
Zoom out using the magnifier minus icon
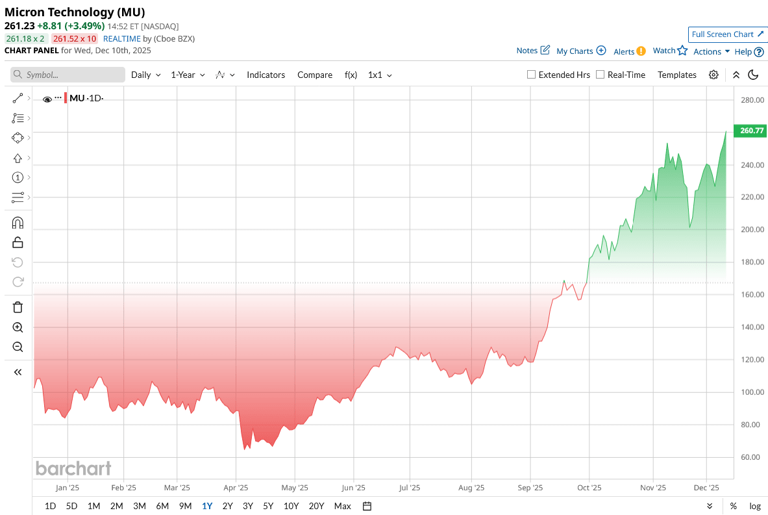(x=17, y=347)
